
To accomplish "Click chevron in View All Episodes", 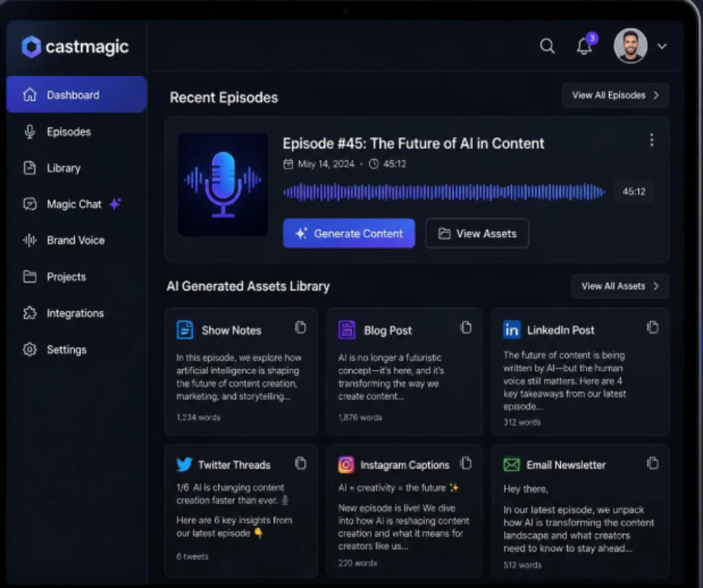I will tap(656, 95).
